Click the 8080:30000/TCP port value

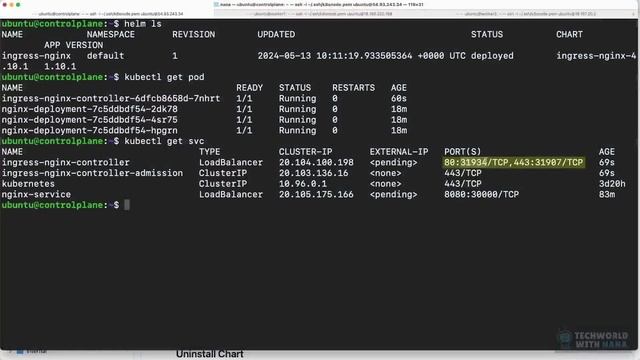482,194
